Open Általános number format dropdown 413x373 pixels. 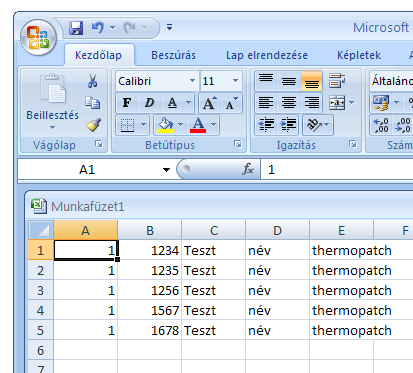tap(391, 81)
